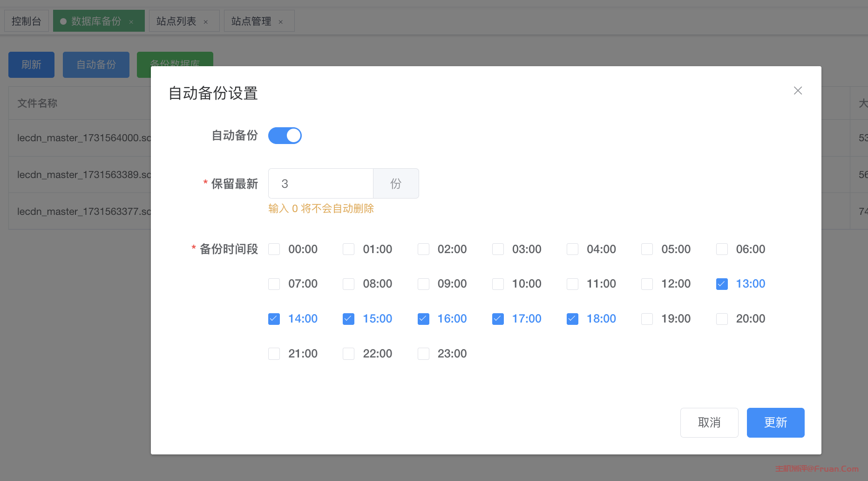
Task: Check the 00:00 backup time
Action: 274,249
